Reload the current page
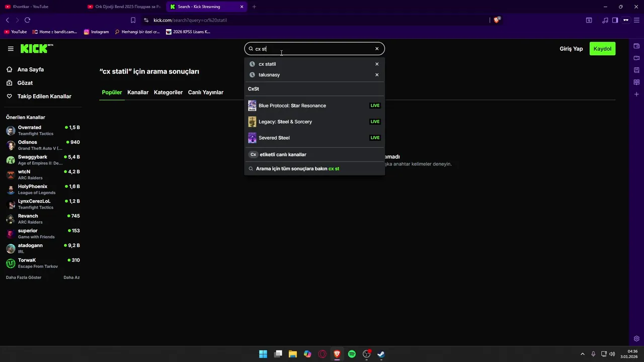644x362 pixels. pos(27,20)
